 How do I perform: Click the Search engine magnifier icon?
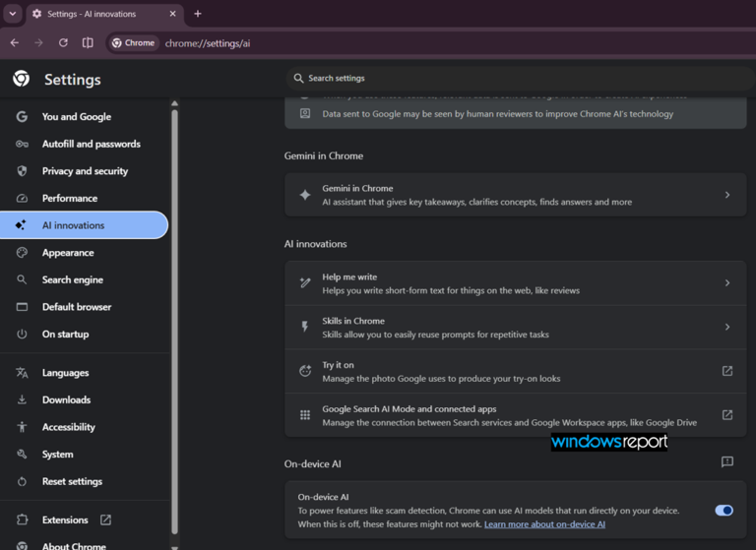click(x=22, y=279)
